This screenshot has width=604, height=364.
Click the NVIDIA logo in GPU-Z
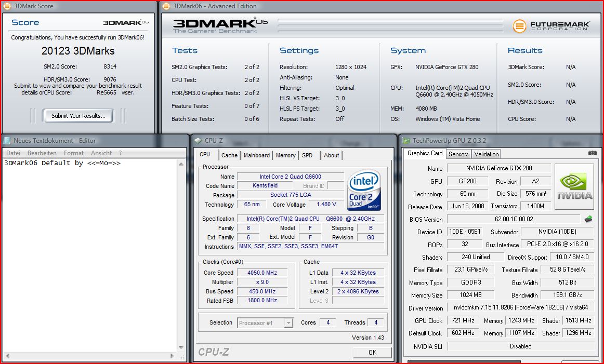pos(574,186)
